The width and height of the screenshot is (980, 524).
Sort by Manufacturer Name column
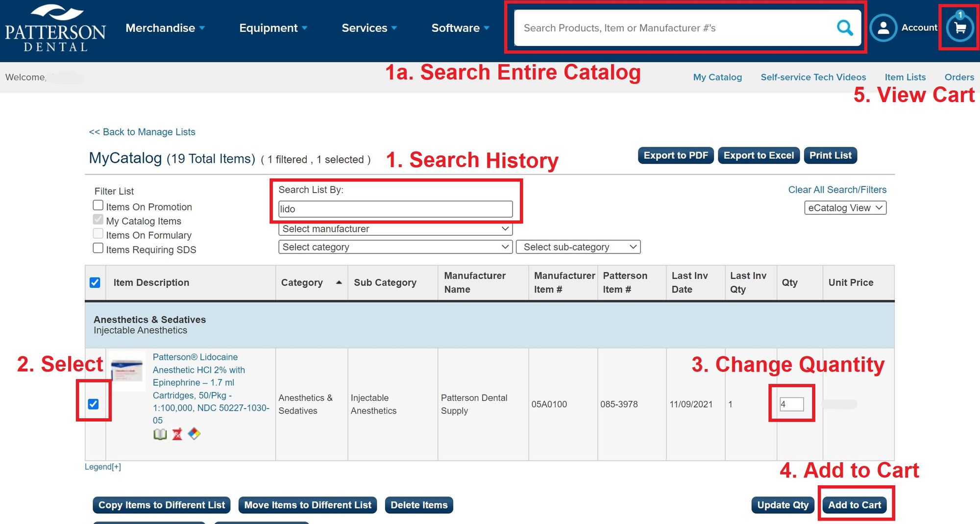pyautogui.click(x=475, y=283)
